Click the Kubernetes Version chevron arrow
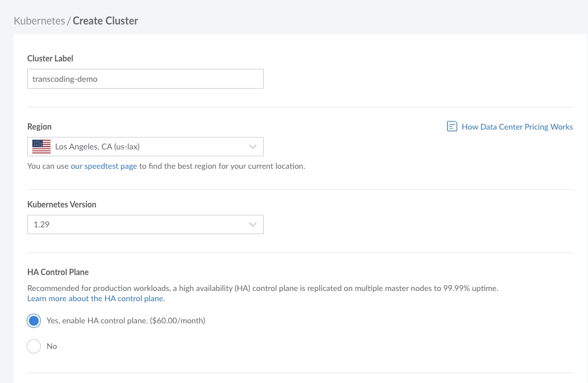The width and height of the screenshot is (588, 383). (x=253, y=224)
